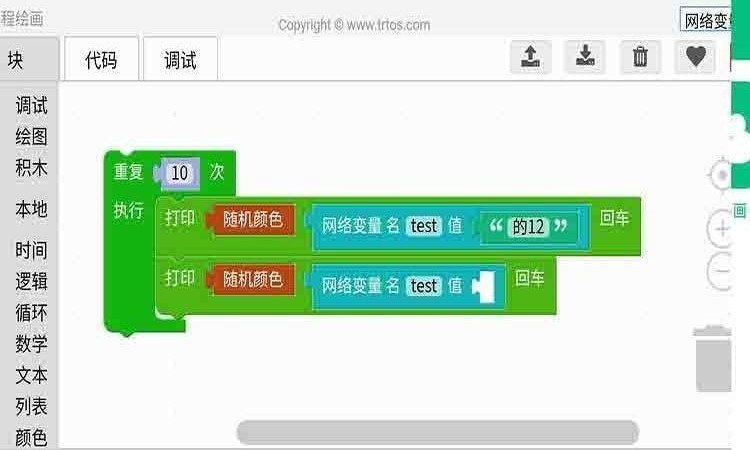Click the 执行 label on loop block

[x=128, y=210]
